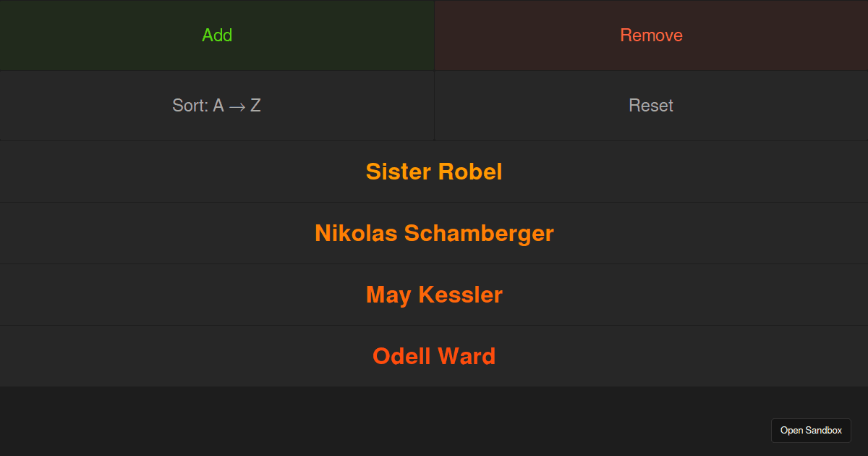Image resolution: width=868 pixels, height=456 pixels.
Task: Select the last name in the list
Action: point(434,356)
